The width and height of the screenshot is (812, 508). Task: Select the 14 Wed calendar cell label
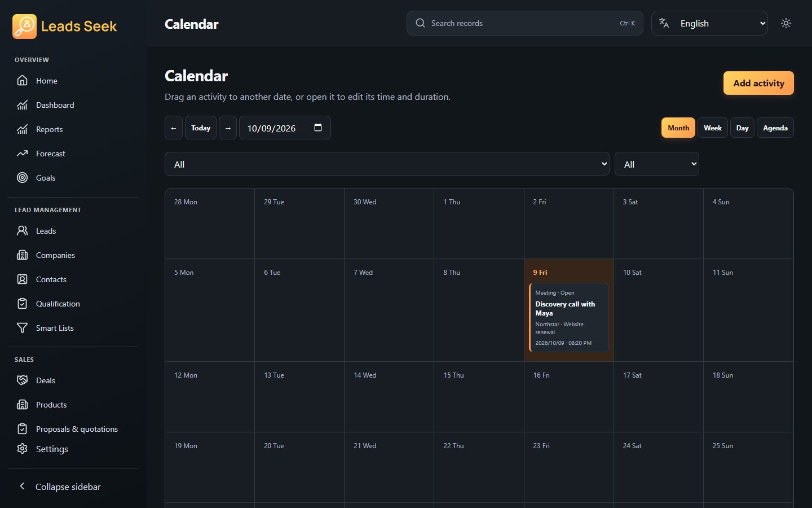point(365,375)
